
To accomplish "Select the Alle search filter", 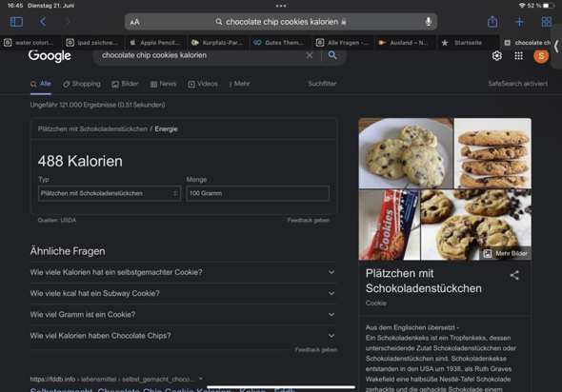I will coord(41,84).
